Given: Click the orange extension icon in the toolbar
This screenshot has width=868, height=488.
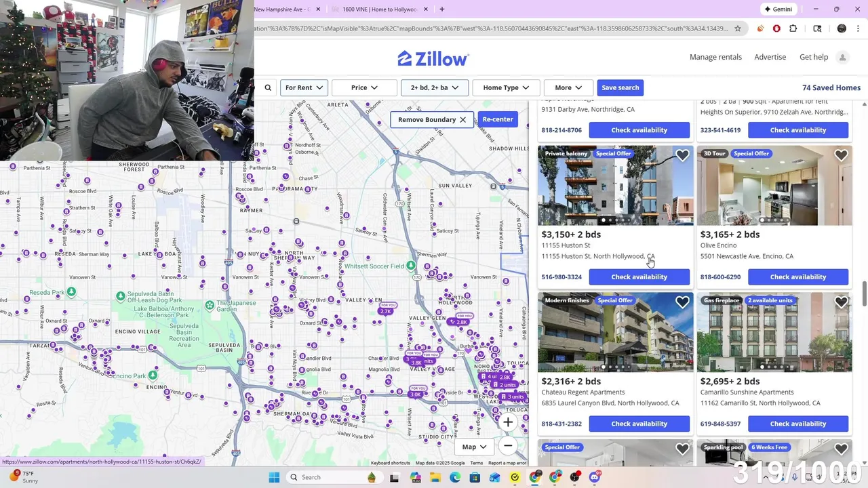Looking at the screenshot, I should pyautogui.click(x=759, y=28).
